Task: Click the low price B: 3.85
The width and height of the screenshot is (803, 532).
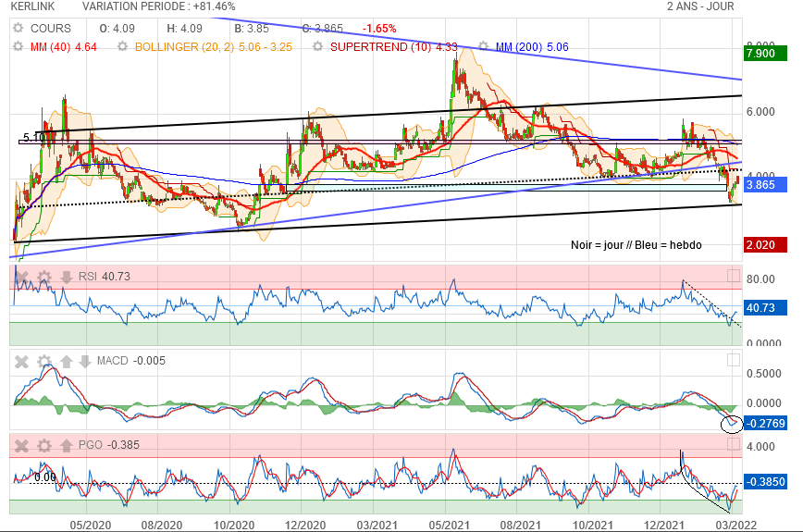Action: [x=252, y=28]
